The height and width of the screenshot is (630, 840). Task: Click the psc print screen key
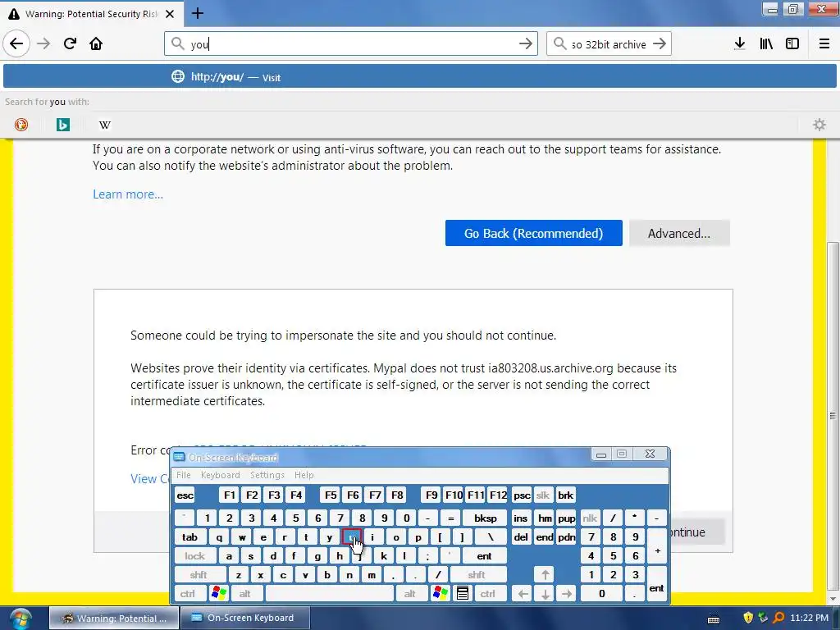point(521,495)
